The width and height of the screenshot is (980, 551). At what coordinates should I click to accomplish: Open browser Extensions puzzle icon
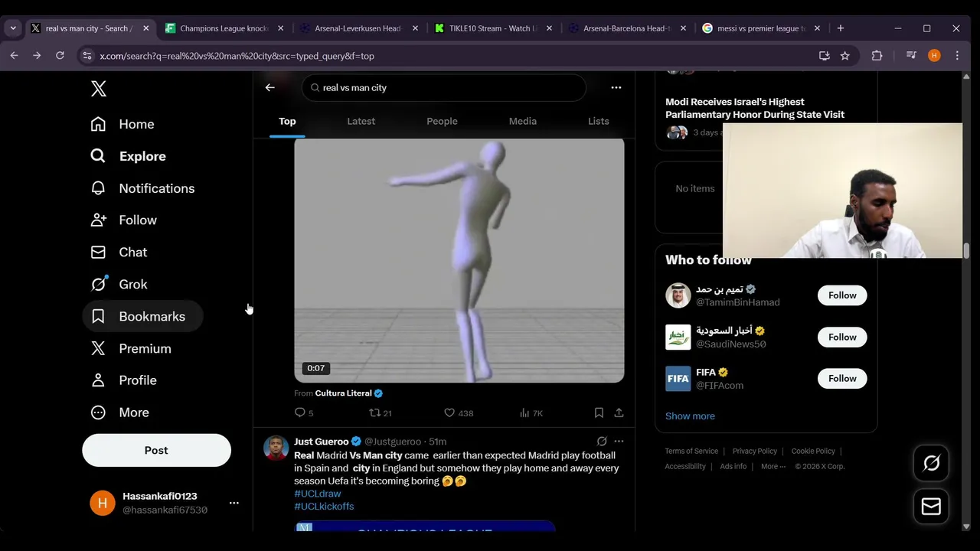coord(877,56)
